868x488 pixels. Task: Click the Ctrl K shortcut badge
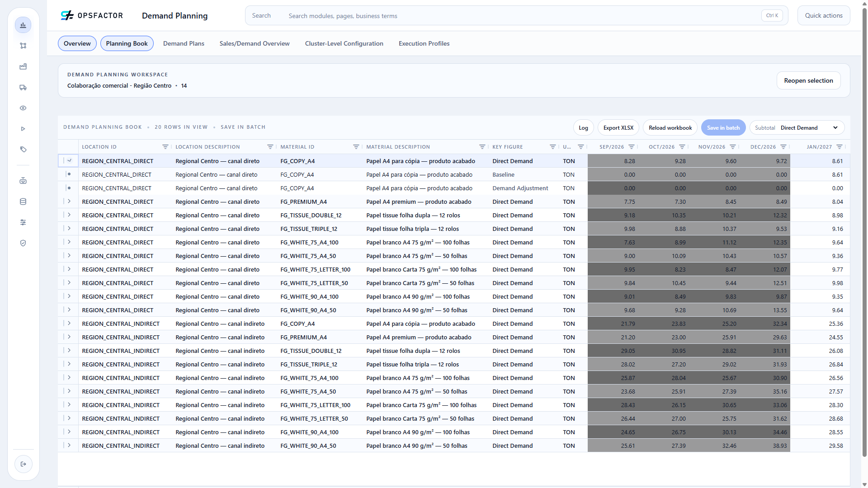pyautogui.click(x=772, y=15)
